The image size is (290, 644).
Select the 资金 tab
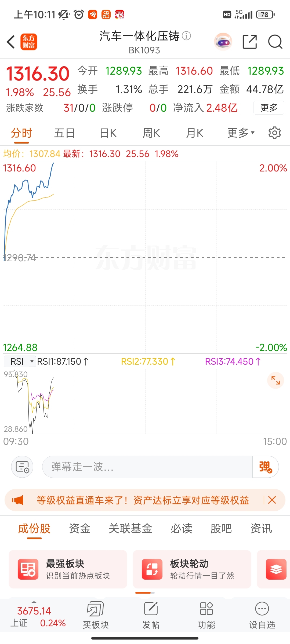(80, 529)
